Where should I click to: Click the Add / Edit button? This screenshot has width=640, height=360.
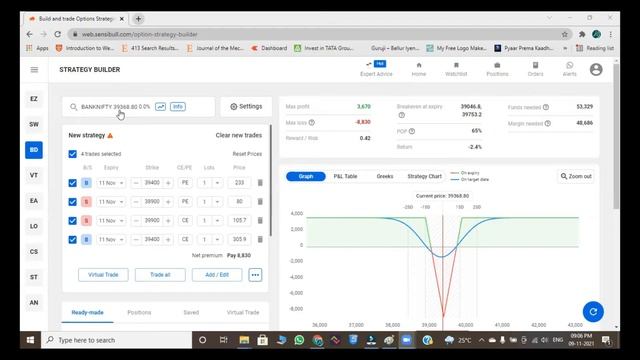click(x=217, y=275)
